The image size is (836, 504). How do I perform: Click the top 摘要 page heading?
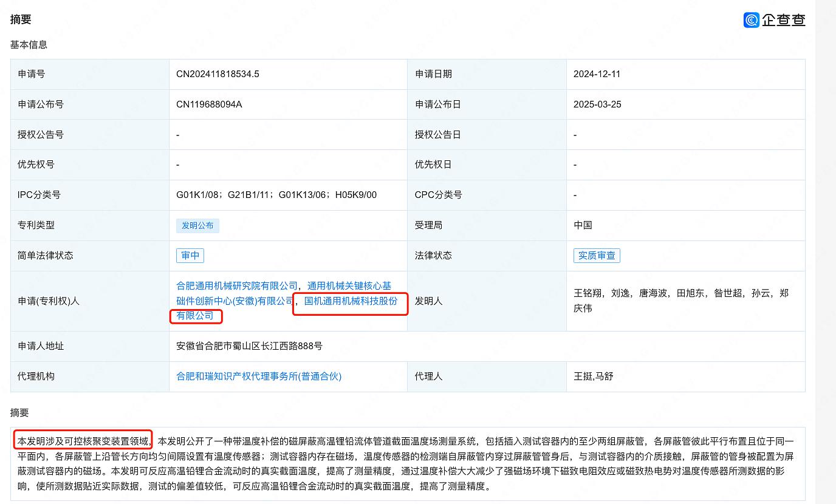(21, 19)
